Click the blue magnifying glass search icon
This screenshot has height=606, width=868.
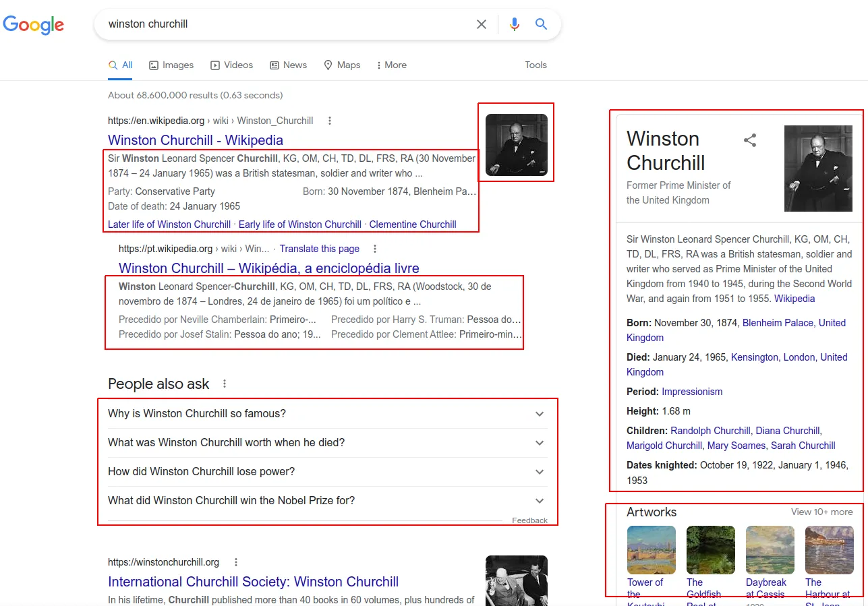pyautogui.click(x=541, y=24)
